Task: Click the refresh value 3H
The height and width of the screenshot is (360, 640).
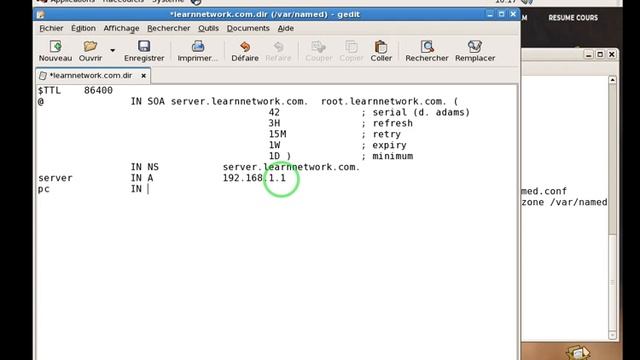Action: (x=274, y=123)
